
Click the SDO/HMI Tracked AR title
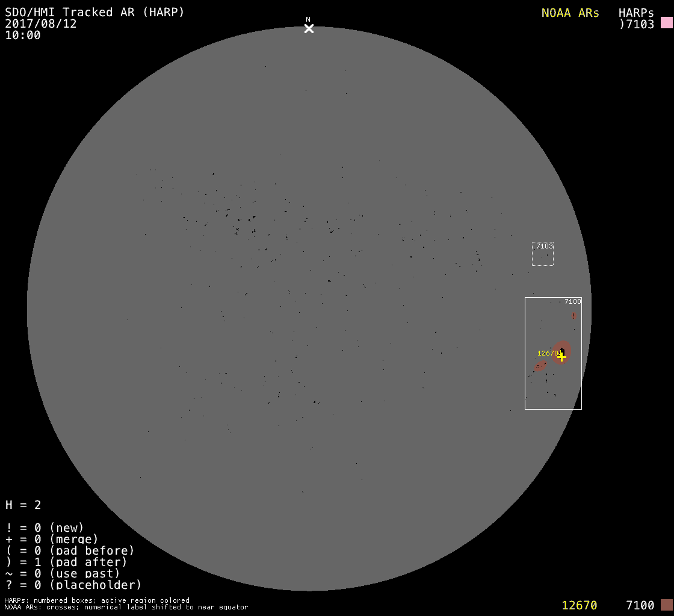(x=94, y=12)
